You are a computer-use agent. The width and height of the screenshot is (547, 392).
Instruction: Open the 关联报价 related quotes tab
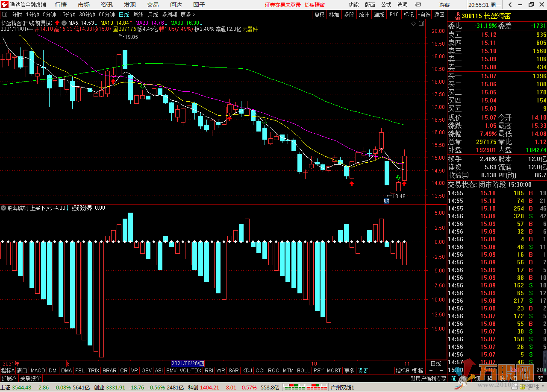[31, 378]
